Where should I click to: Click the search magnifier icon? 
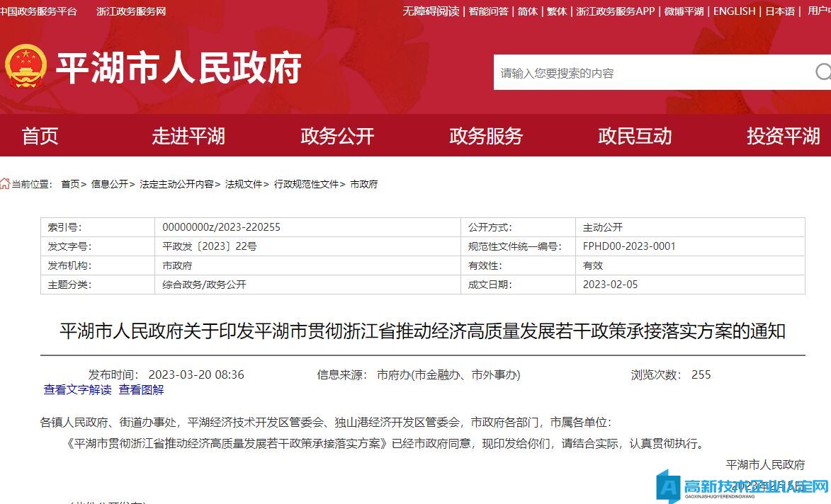[x=823, y=72]
